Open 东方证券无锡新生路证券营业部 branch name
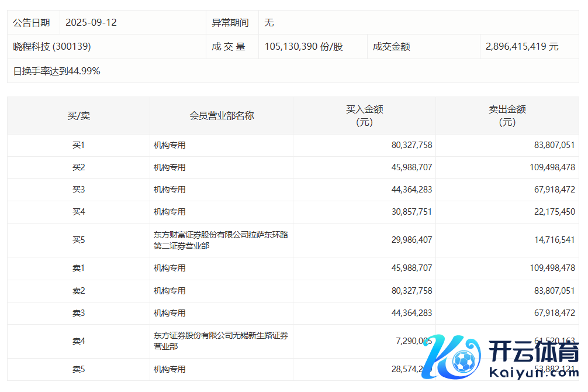588x392 pixels. click(x=220, y=341)
